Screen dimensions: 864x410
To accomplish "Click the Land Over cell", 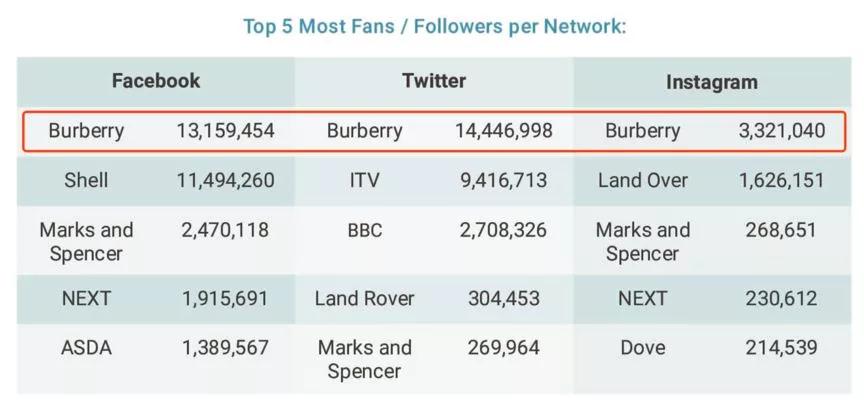I will (x=642, y=180).
